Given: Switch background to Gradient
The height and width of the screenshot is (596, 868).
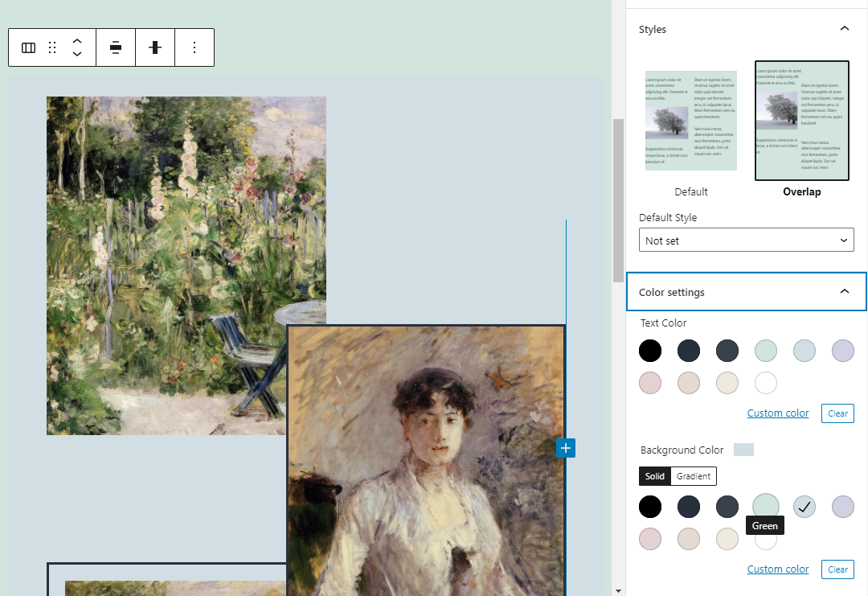Looking at the screenshot, I should tap(693, 476).
